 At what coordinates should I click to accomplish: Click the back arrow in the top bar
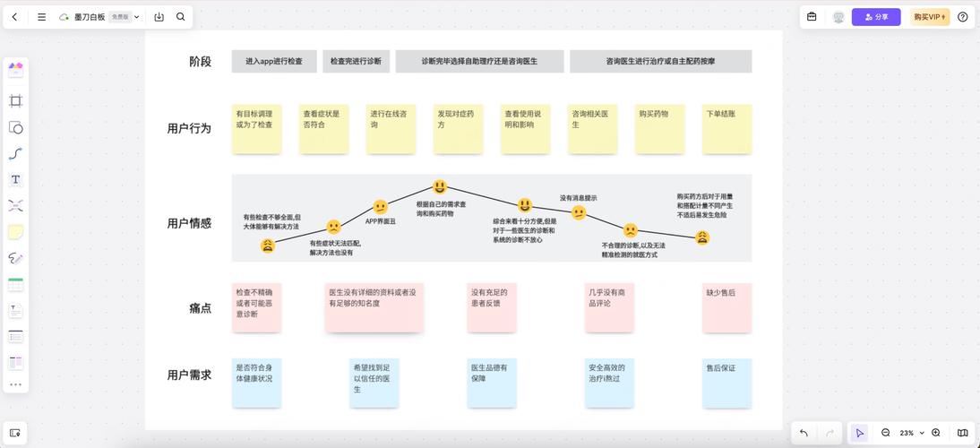pos(15,18)
